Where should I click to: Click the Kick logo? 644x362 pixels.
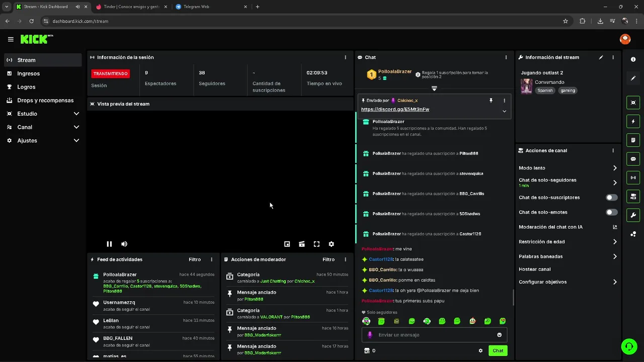point(36,39)
